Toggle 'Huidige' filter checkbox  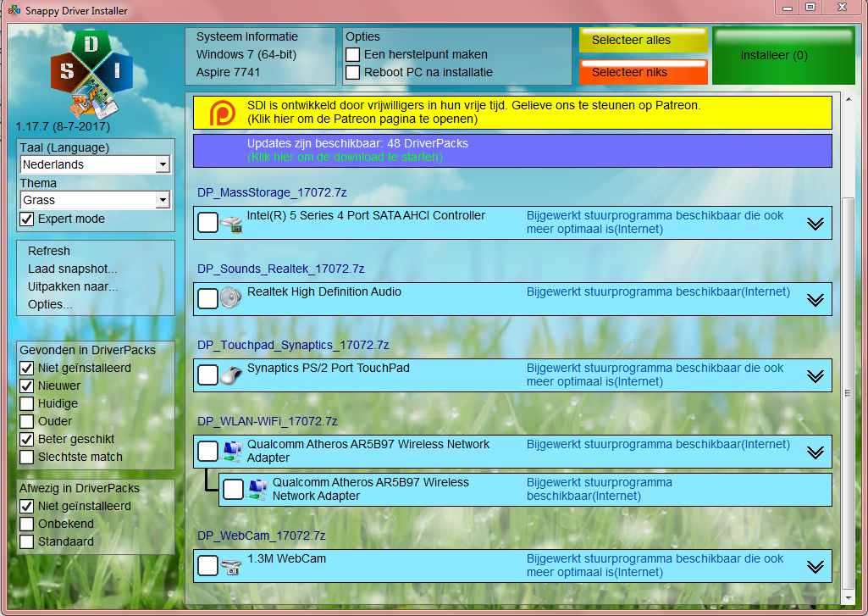[26, 403]
